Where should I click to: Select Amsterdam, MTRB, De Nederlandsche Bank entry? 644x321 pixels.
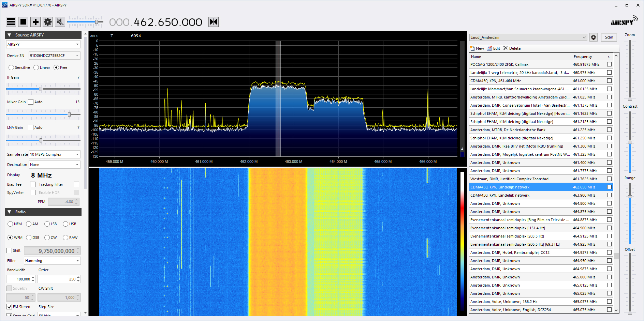pos(521,130)
